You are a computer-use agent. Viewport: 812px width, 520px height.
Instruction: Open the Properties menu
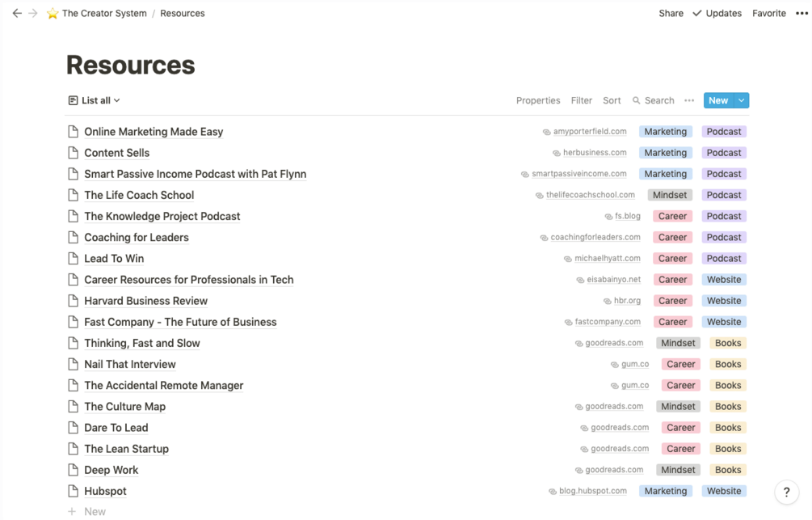pos(538,100)
